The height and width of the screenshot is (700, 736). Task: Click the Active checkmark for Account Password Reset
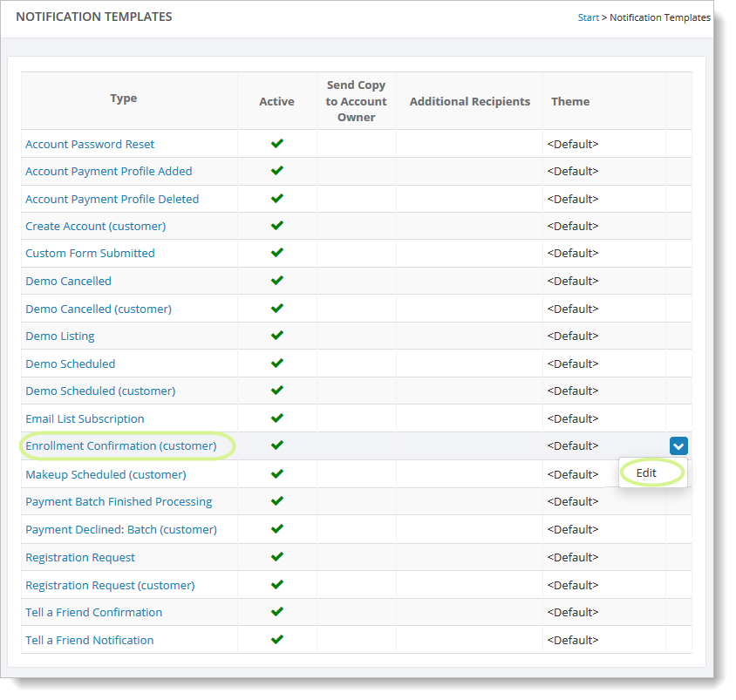[277, 143]
